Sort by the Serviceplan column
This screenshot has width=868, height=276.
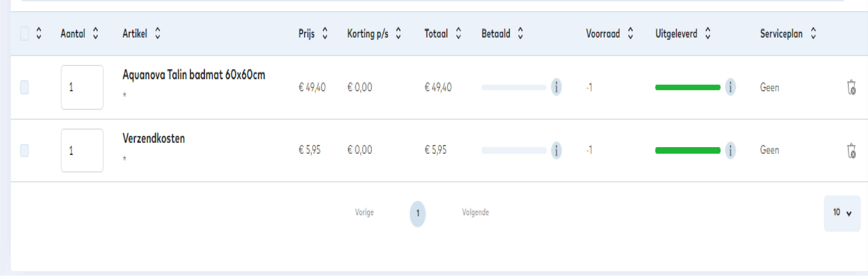coord(813,33)
